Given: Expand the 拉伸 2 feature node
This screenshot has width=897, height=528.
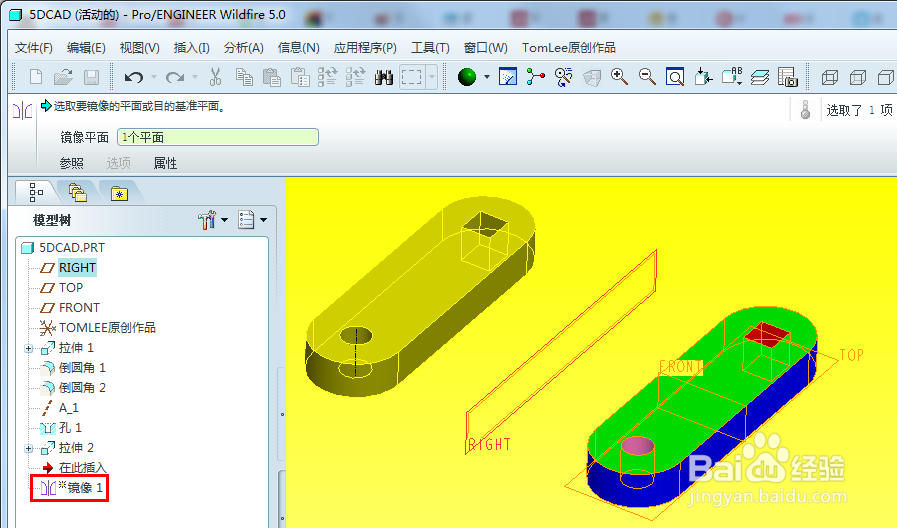Looking at the screenshot, I should 29,448.
